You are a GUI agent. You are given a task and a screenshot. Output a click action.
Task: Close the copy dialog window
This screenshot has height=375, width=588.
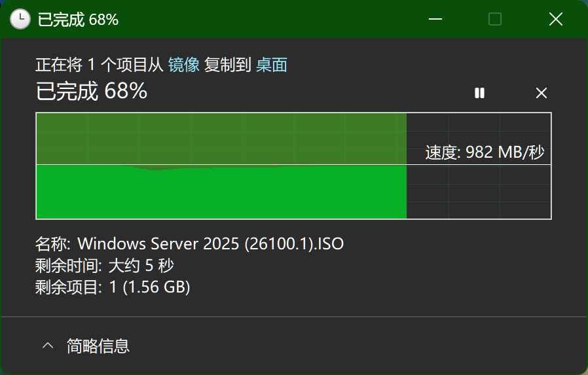tap(555, 19)
